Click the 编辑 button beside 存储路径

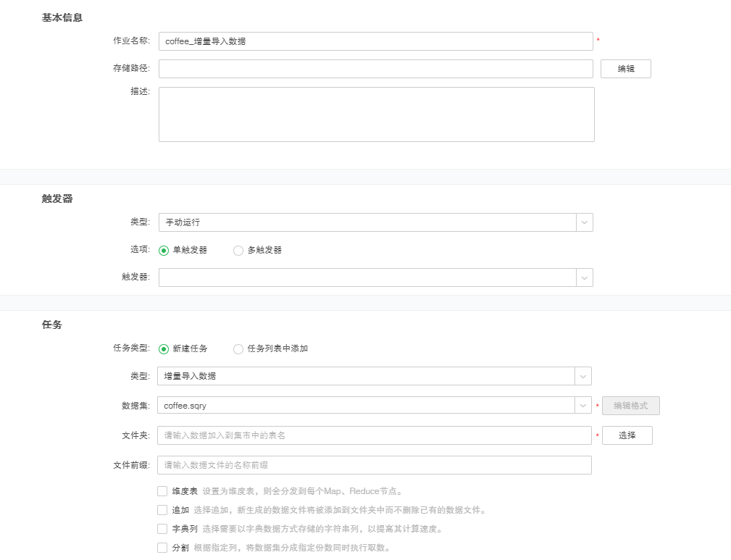pyautogui.click(x=625, y=69)
